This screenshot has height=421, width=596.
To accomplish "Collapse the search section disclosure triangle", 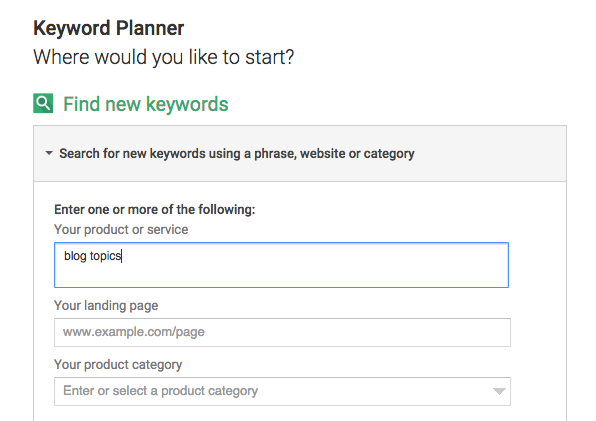I will click(x=49, y=153).
